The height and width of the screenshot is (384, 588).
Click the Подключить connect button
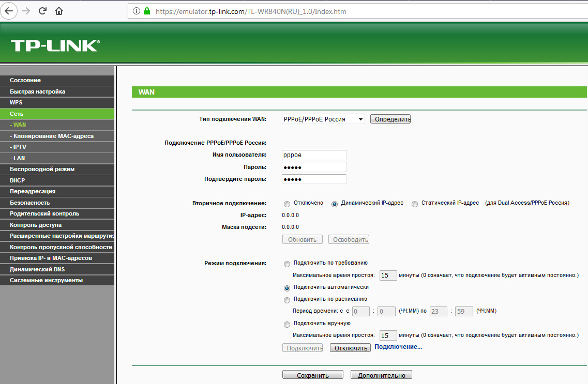coord(302,348)
